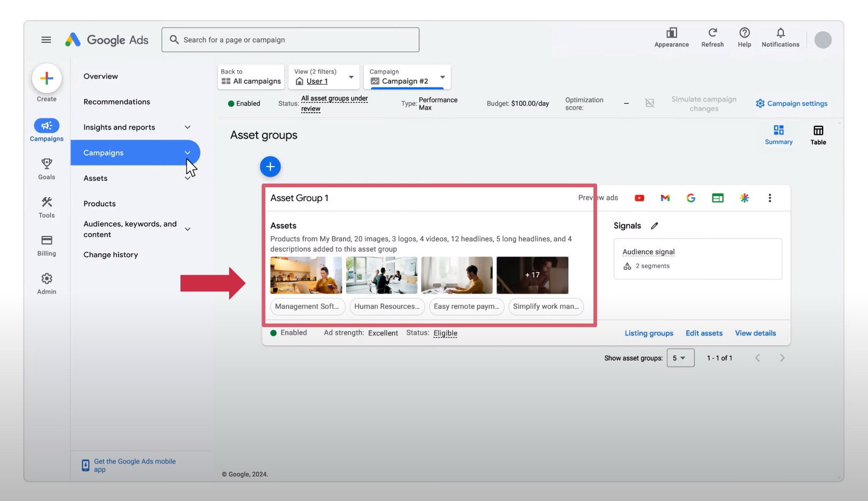The width and height of the screenshot is (868, 501).
Task: Click the Listing groups link
Action: (x=649, y=333)
